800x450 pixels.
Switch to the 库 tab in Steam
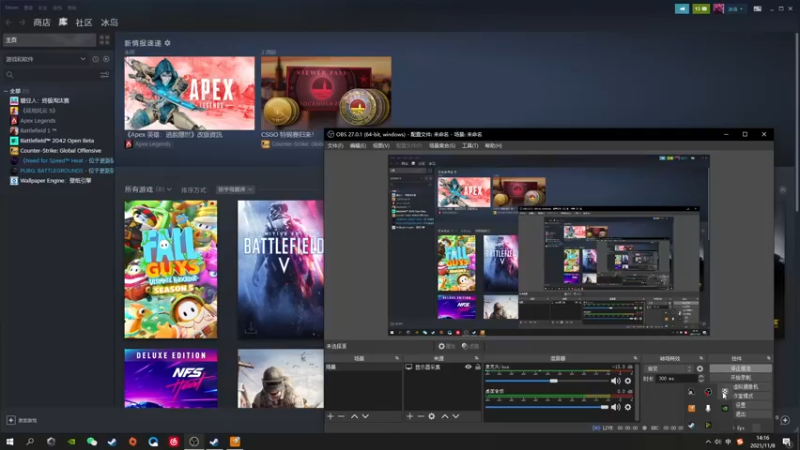coord(63,22)
